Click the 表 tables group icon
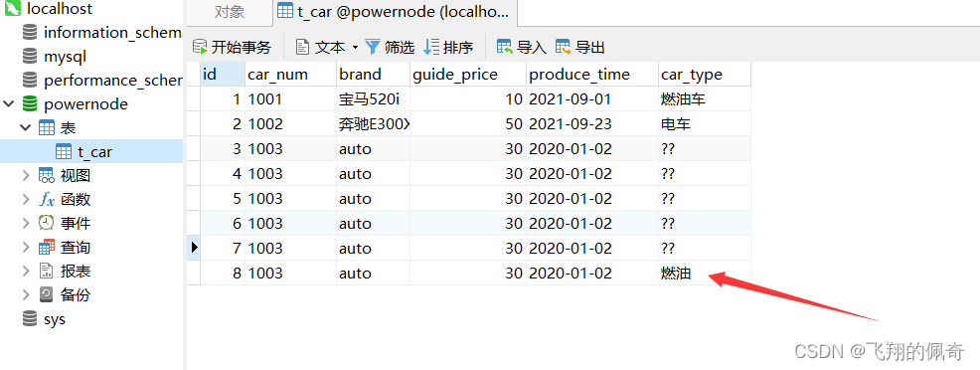The height and width of the screenshot is (370, 980). click(47, 127)
